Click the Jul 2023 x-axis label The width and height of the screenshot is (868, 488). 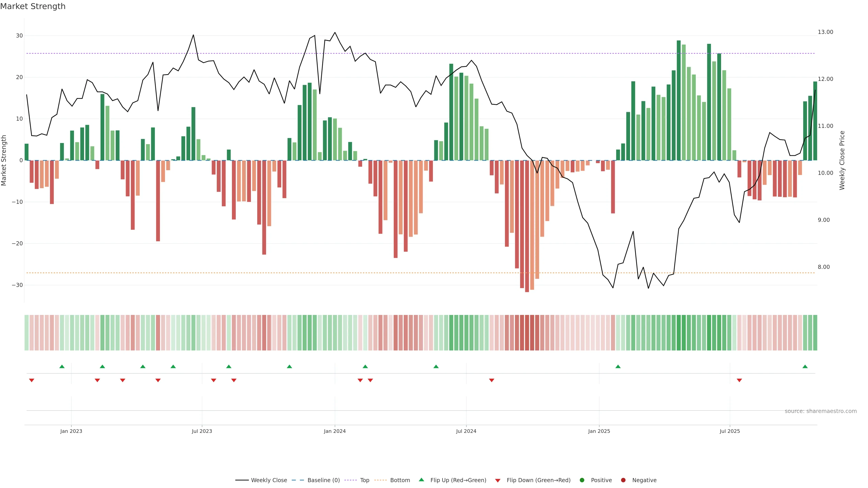[x=202, y=431]
